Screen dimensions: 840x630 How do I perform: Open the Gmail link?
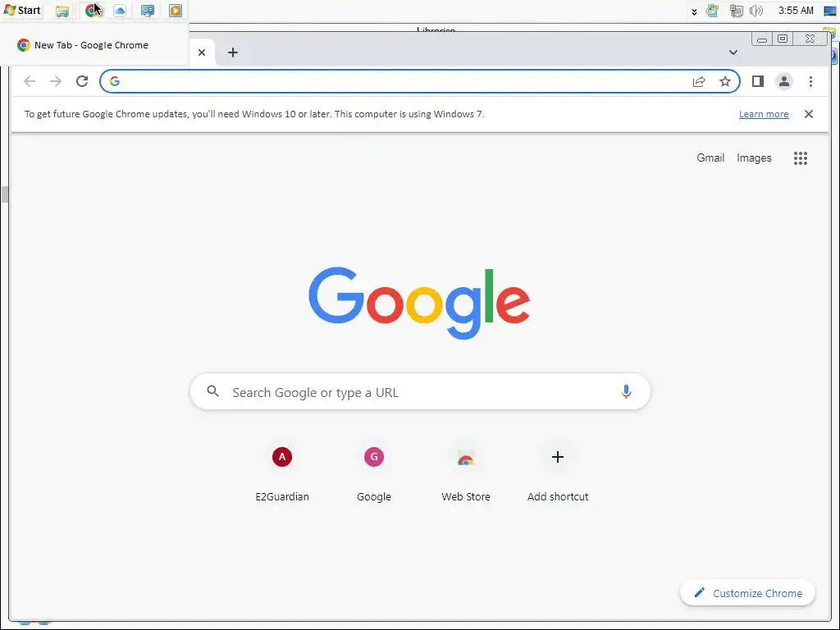(710, 158)
